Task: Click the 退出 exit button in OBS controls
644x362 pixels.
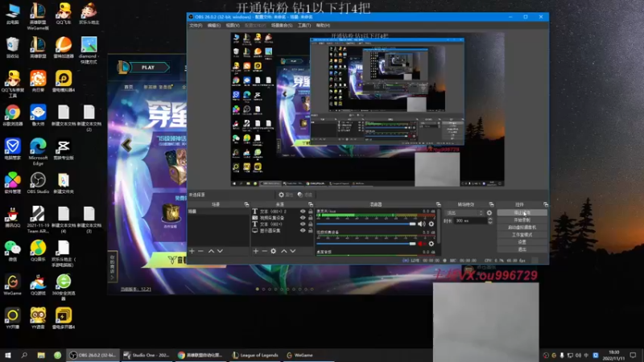Action: (522, 249)
